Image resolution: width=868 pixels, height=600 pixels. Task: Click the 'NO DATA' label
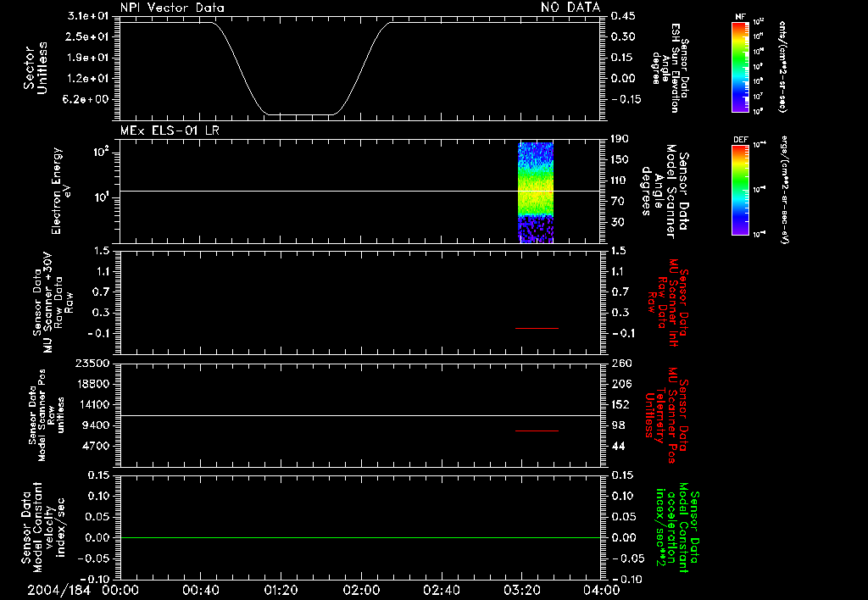570,7
